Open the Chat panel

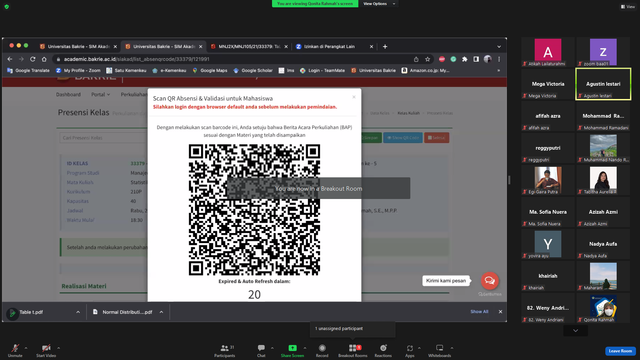coord(261,350)
